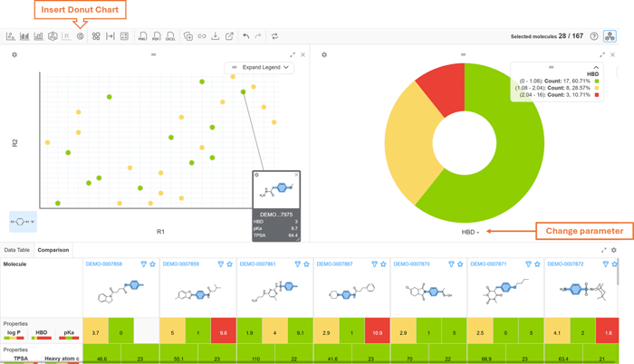
Task: Click the Insert Donut Chart toolbar icon
Action: click(x=81, y=37)
